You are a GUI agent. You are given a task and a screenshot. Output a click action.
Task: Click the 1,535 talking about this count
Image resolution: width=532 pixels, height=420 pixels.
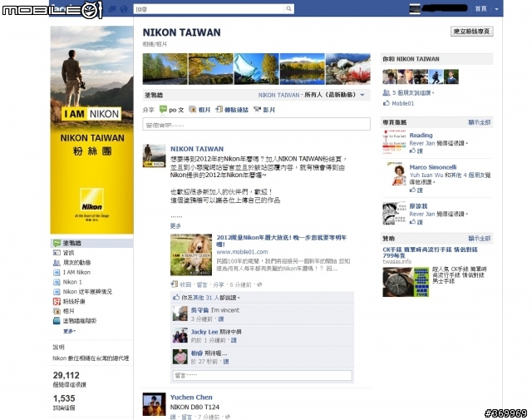coord(64,398)
